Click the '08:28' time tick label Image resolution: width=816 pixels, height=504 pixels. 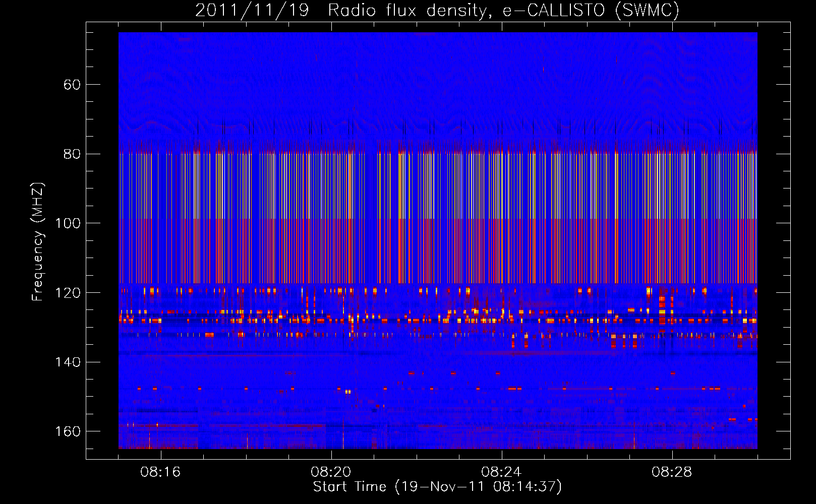[672, 472]
